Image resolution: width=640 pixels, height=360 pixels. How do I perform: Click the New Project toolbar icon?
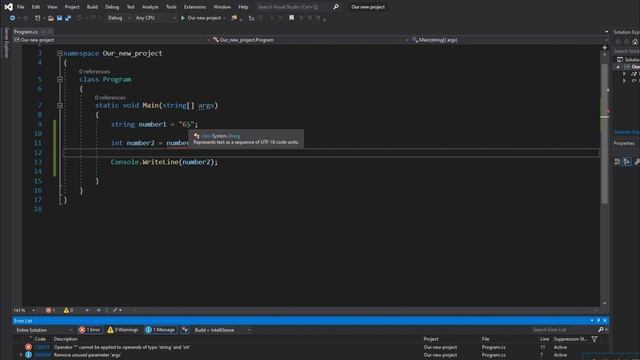pyautogui.click(x=38, y=18)
